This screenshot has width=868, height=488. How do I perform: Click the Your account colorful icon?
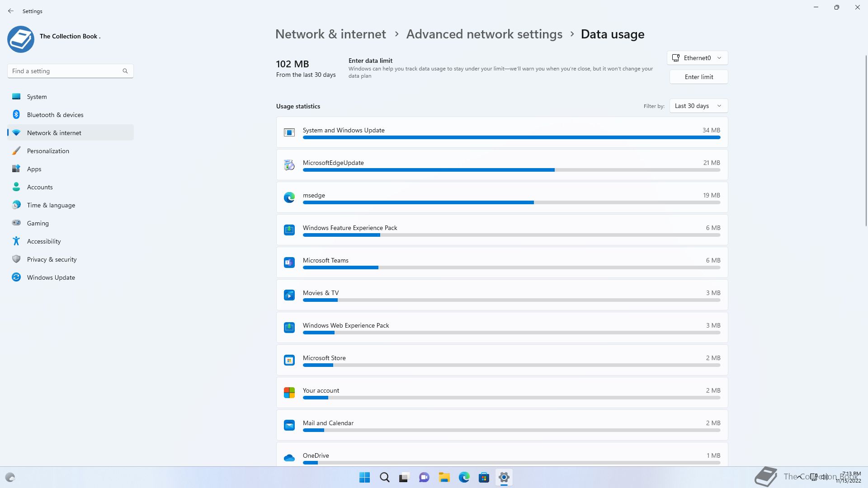click(289, 393)
